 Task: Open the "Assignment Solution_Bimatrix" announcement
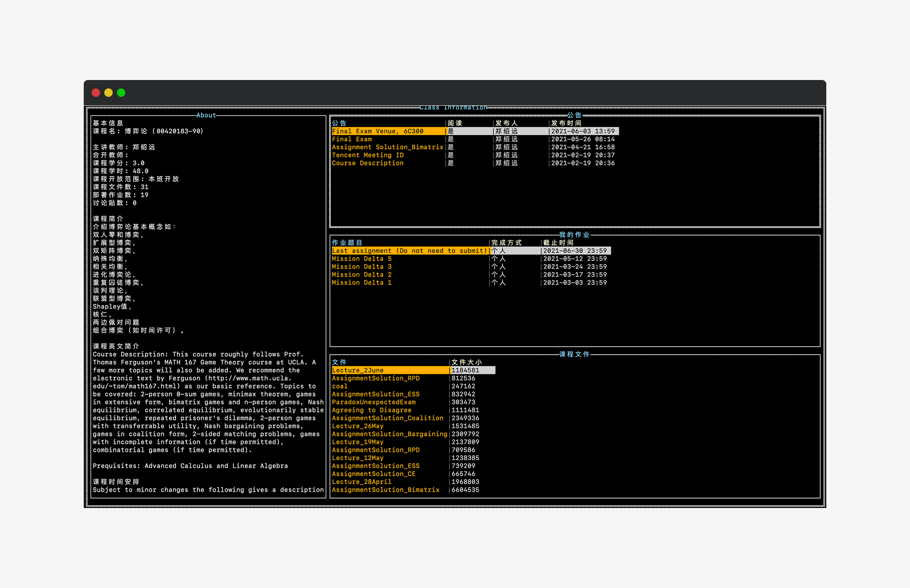coord(387,147)
